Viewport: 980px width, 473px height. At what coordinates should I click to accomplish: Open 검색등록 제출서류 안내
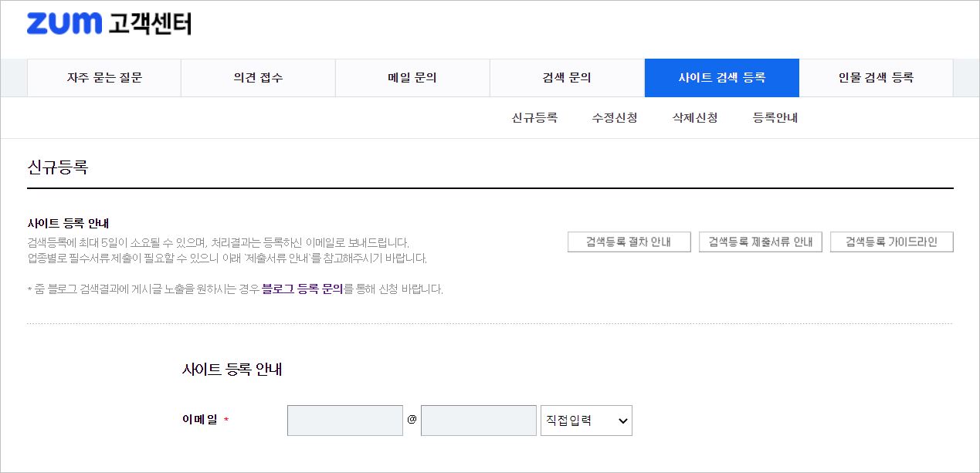pos(760,242)
